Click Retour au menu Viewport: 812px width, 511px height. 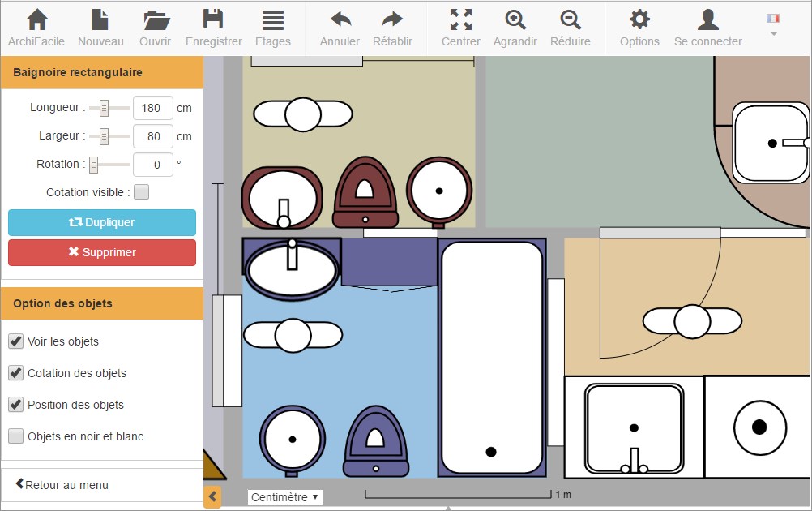pyautogui.click(x=62, y=485)
